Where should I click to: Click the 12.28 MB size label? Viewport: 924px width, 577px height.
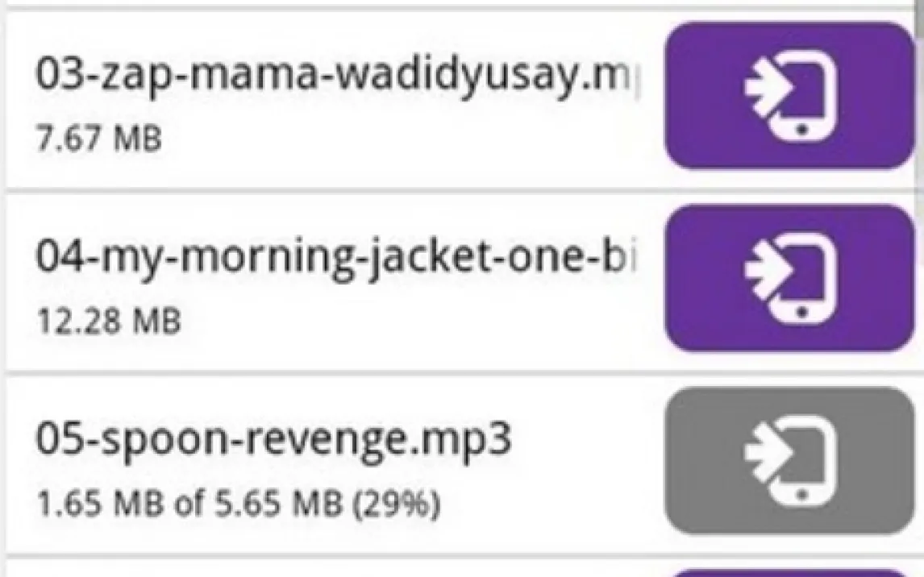tap(108, 322)
